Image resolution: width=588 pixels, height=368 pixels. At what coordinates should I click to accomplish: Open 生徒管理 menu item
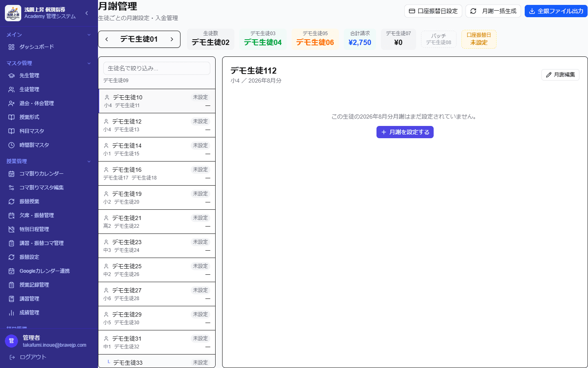pos(49,90)
